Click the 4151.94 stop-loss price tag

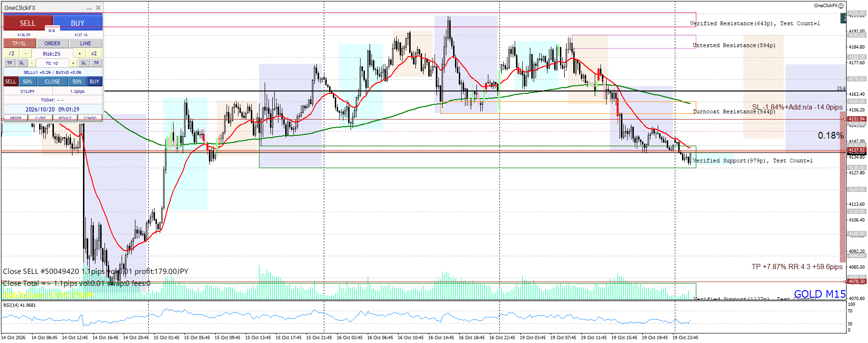pos(857,119)
